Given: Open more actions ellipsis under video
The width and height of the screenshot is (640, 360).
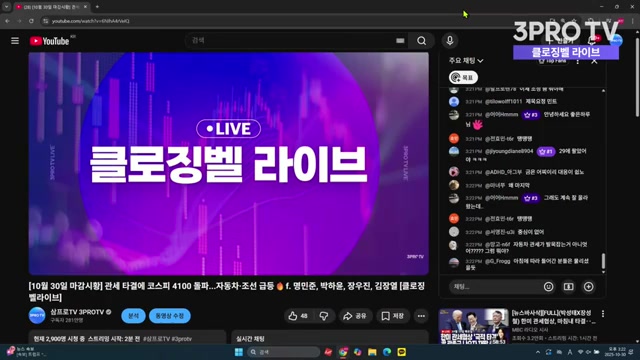Looking at the screenshot, I should [x=421, y=316].
